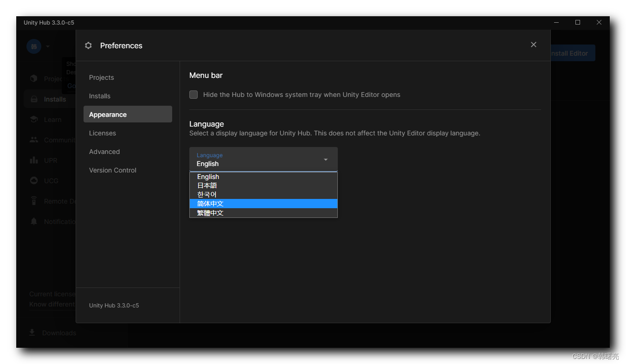
Task: Click the UCG cloud icon
Action: 34,180
